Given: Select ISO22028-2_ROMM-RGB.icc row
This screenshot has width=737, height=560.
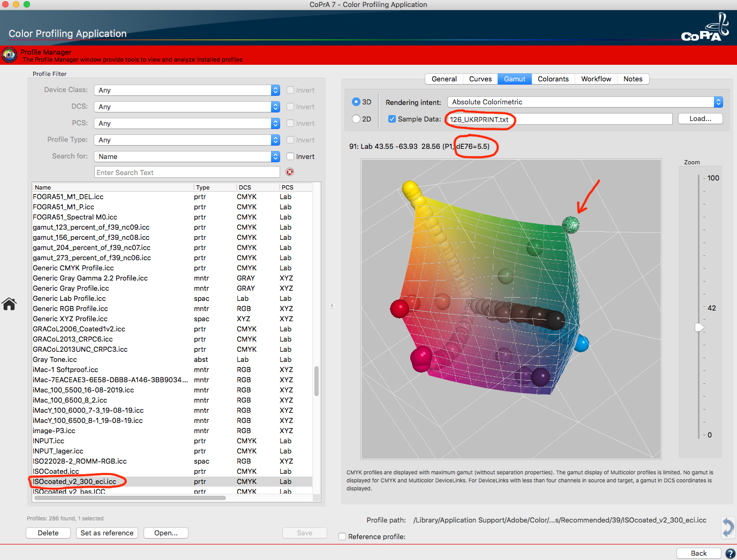Looking at the screenshot, I should pyautogui.click(x=172, y=461).
